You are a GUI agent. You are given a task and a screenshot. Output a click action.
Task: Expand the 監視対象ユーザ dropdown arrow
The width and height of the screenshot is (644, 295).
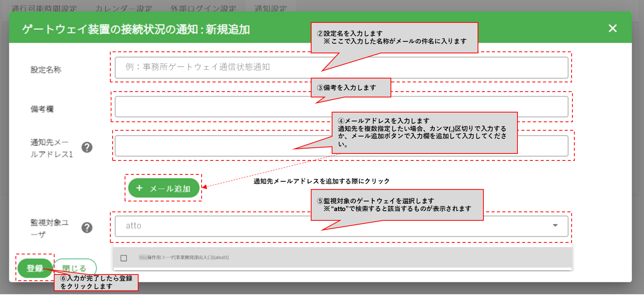pyautogui.click(x=555, y=225)
